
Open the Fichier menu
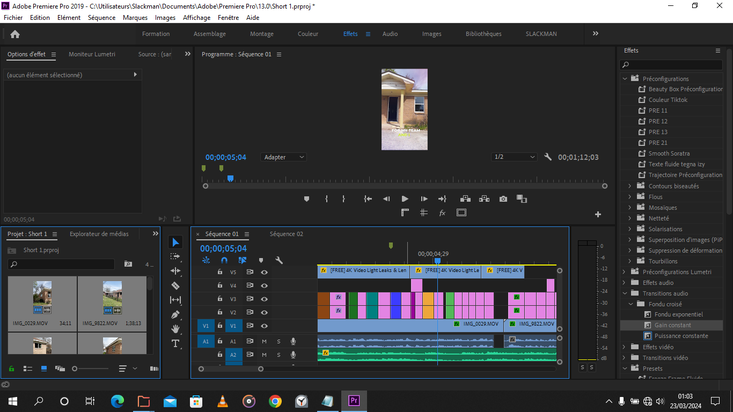(x=13, y=18)
